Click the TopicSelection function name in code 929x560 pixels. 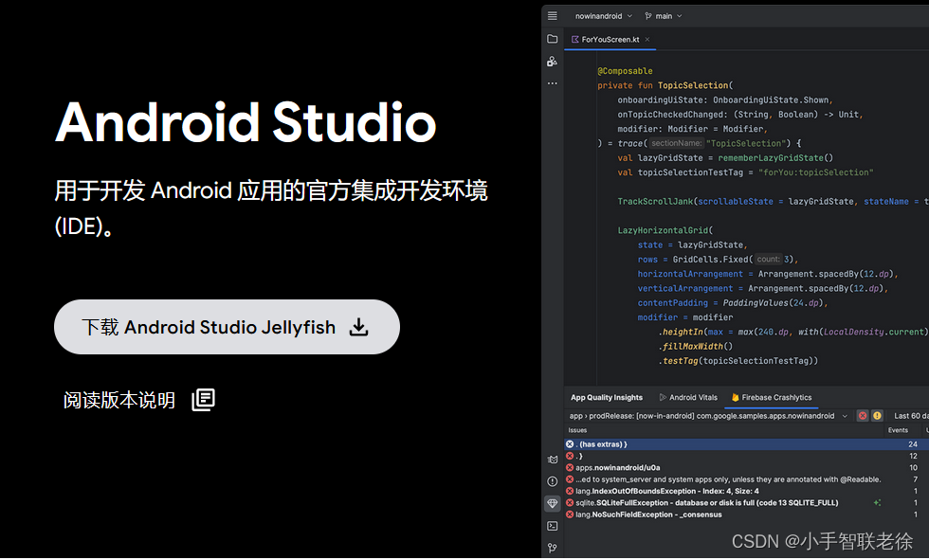point(693,85)
